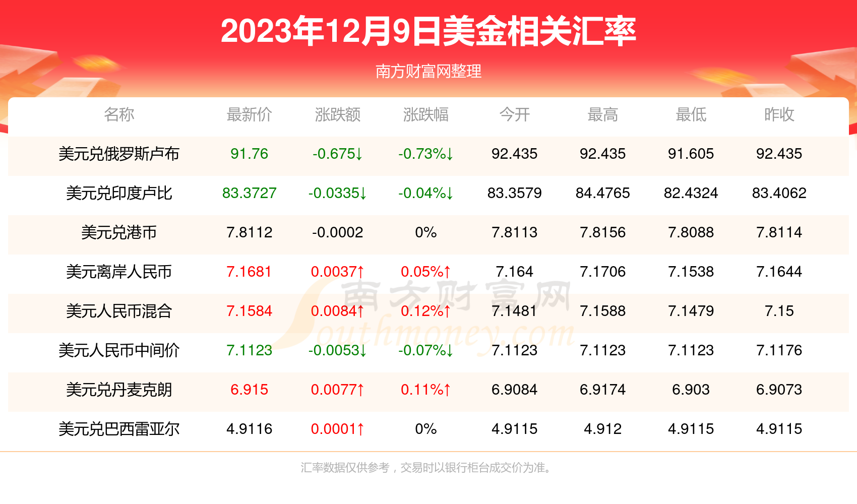857x504 pixels.
Task: Click the 名称 column header
Action: click(x=119, y=114)
